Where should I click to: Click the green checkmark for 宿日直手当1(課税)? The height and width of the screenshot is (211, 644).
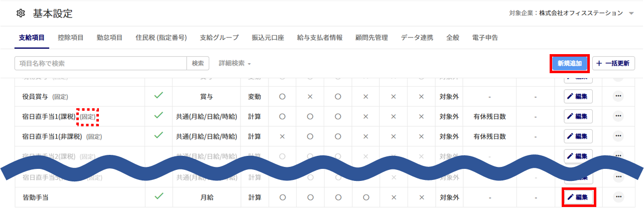click(159, 116)
